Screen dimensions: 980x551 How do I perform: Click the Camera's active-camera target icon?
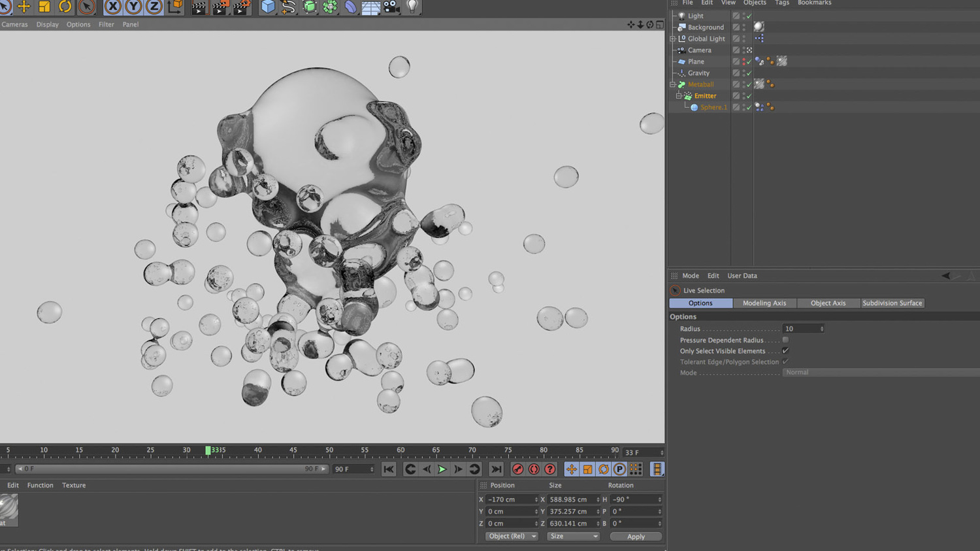749,50
